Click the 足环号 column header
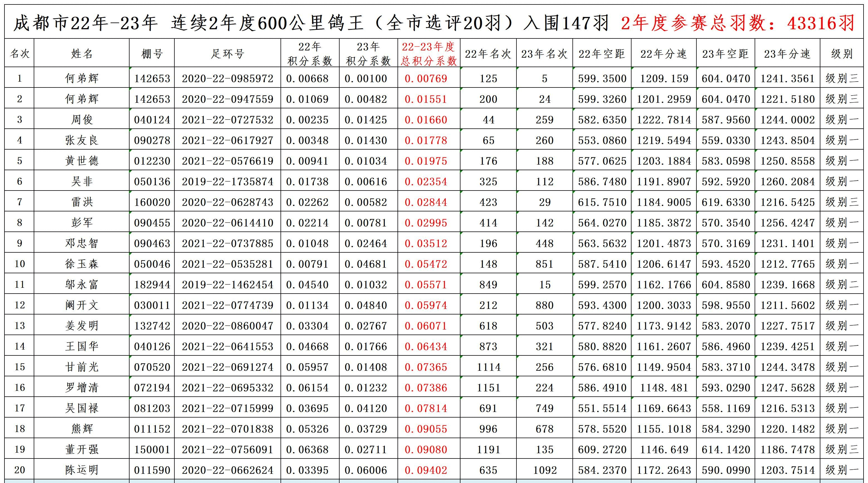The height and width of the screenshot is (483, 868). click(x=227, y=53)
